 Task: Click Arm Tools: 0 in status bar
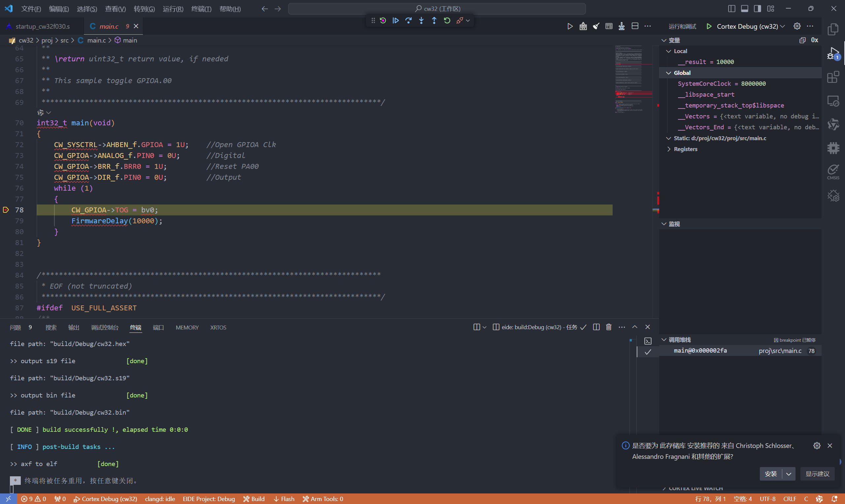coord(323,499)
